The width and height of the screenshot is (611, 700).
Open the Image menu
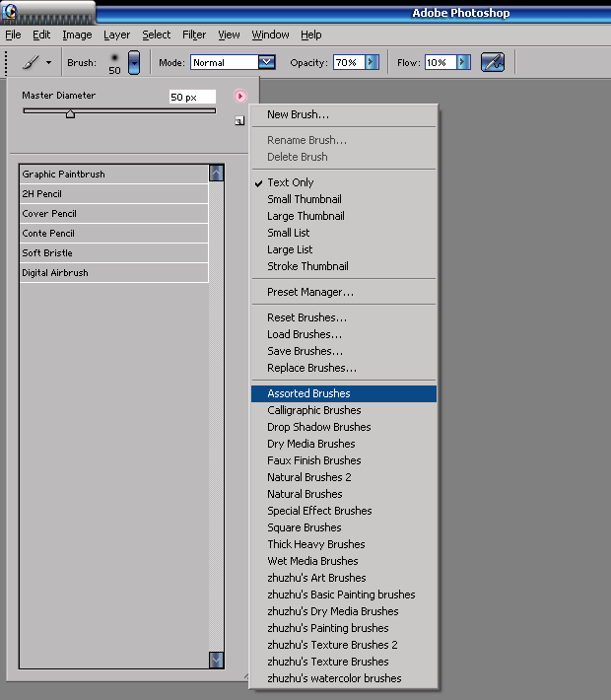77,35
